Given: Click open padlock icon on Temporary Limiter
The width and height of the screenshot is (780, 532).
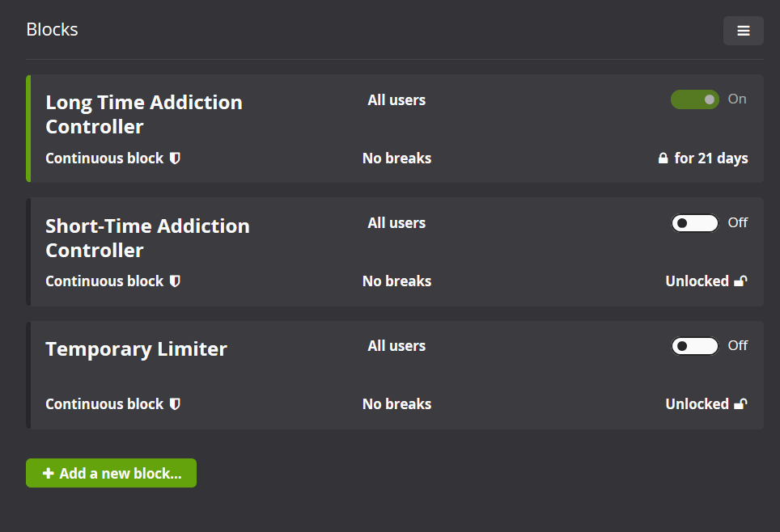Looking at the screenshot, I should tap(740, 403).
